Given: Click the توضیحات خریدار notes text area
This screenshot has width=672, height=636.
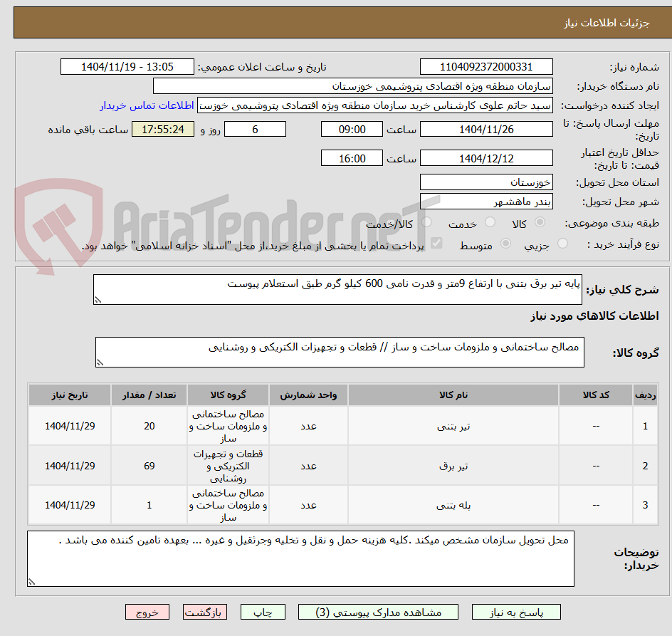Looking at the screenshot, I should (x=300, y=558).
